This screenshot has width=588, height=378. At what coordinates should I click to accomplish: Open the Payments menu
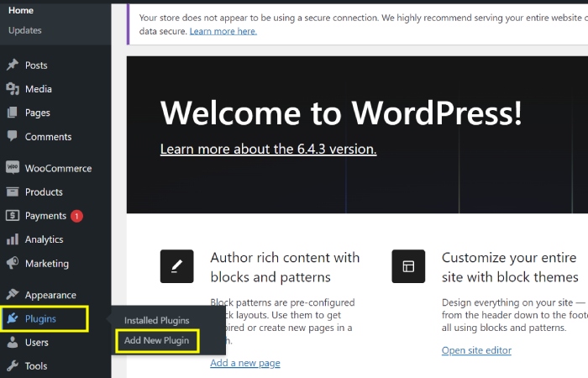[45, 216]
